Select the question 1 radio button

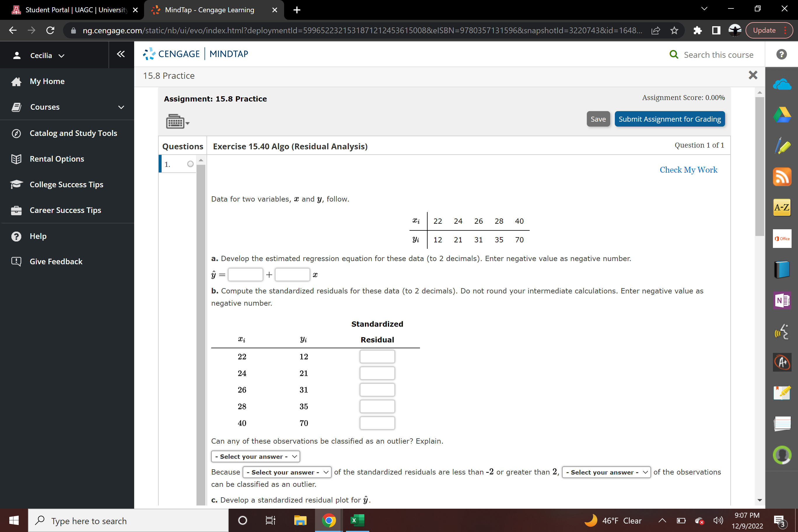(x=190, y=164)
